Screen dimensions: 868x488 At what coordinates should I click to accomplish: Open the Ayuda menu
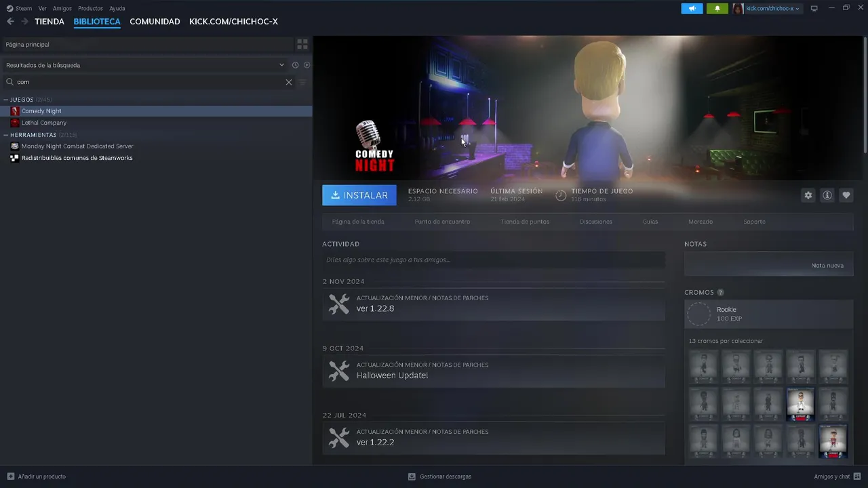(x=117, y=8)
